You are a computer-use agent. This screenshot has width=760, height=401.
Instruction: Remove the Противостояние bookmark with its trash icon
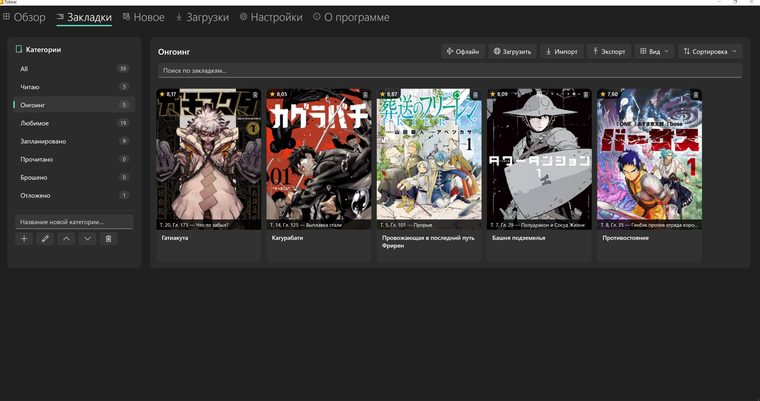[x=696, y=95]
